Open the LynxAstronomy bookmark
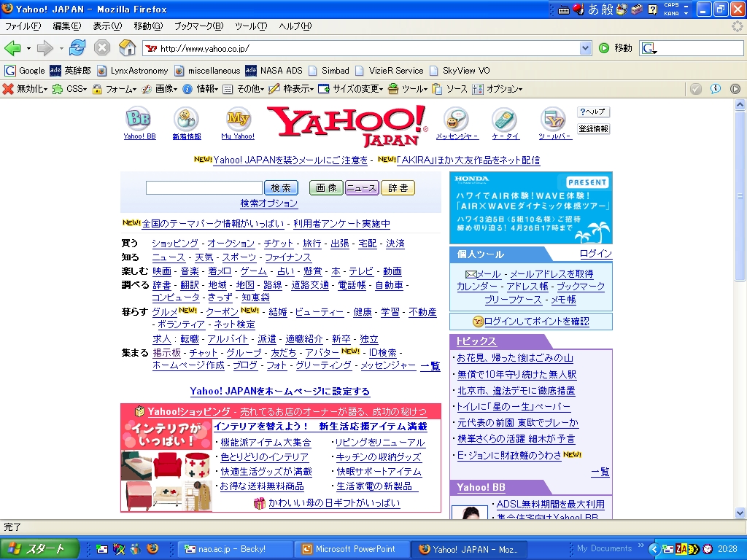The width and height of the screenshot is (747, 560). [x=133, y=71]
